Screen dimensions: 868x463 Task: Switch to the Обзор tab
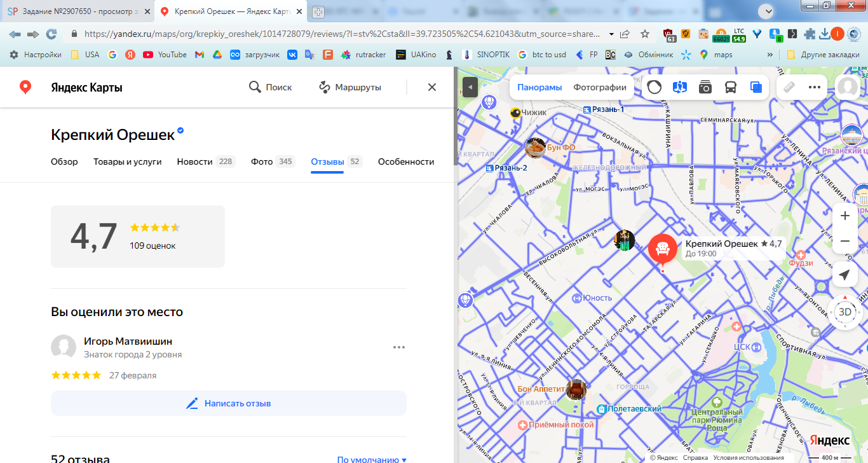pos(64,162)
